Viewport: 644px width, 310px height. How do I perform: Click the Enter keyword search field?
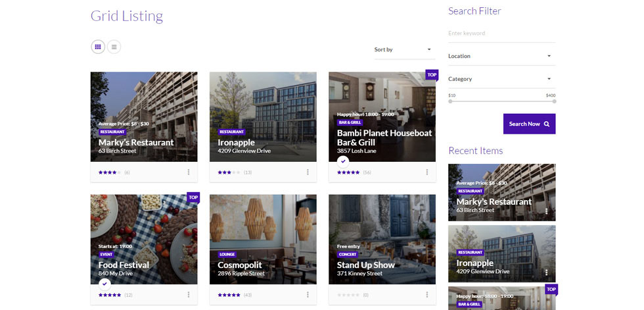pos(502,34)
